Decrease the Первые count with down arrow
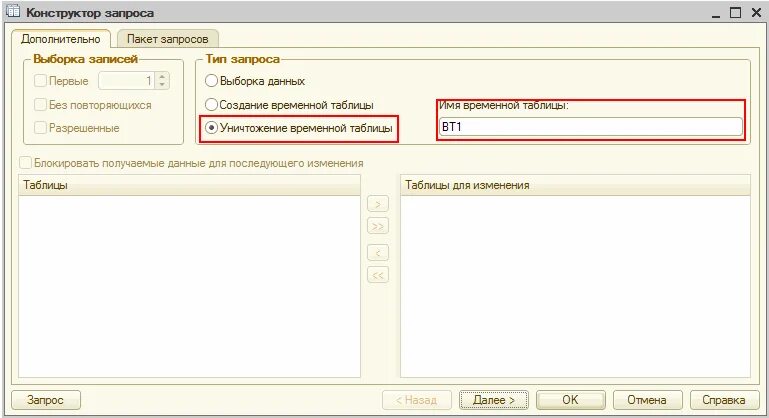This screenshot has height=418, width=769. pos(162,85)
